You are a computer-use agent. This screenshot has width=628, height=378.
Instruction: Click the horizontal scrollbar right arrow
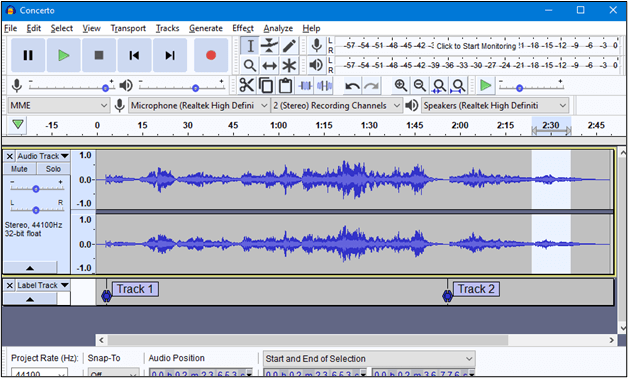(x=612, y=340)
